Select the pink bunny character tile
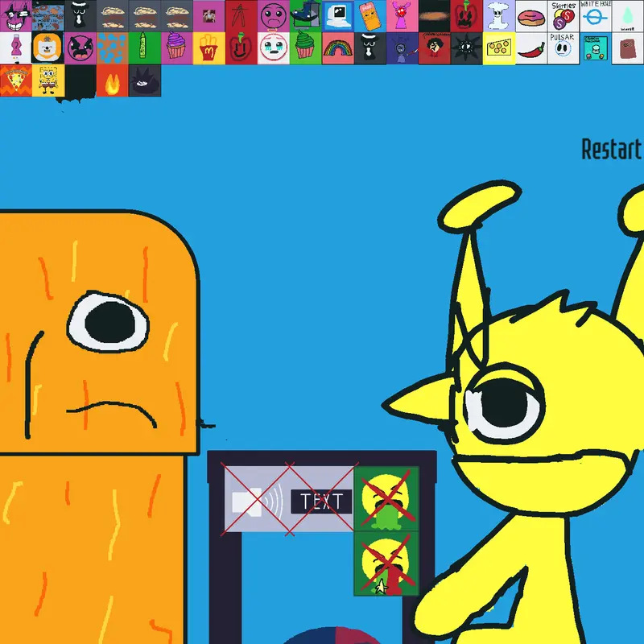Screen dimensions: 644x644 point(402,16)
